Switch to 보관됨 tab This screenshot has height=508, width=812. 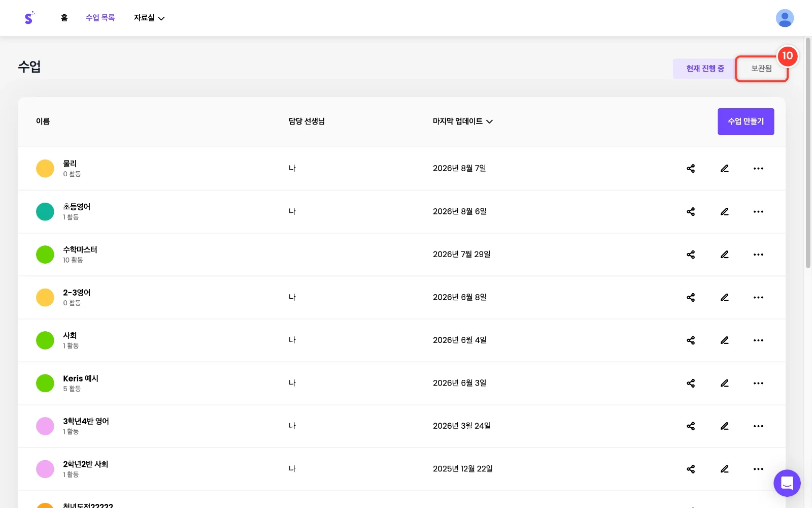(x=761, y=69)
